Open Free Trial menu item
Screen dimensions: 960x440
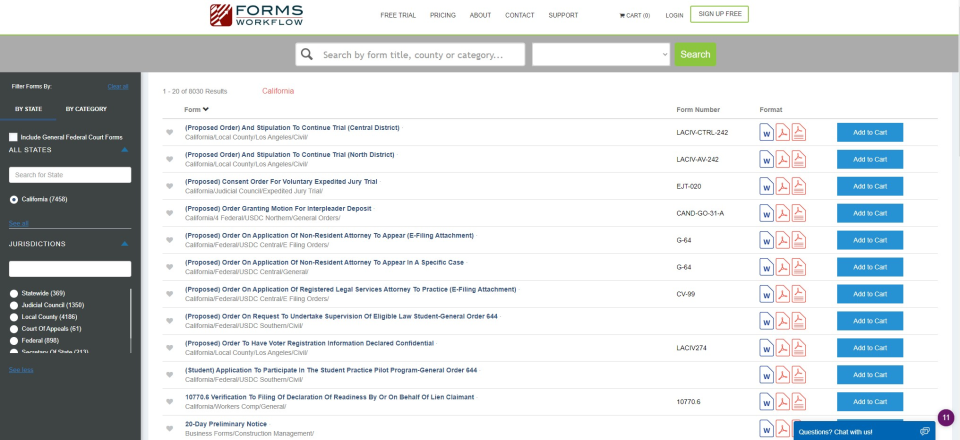click(x=398, y=15)
